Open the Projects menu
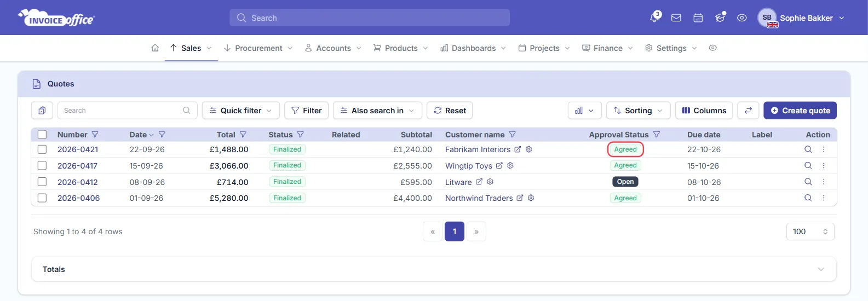This screenshot has width=868, height=301. [544, 48]
